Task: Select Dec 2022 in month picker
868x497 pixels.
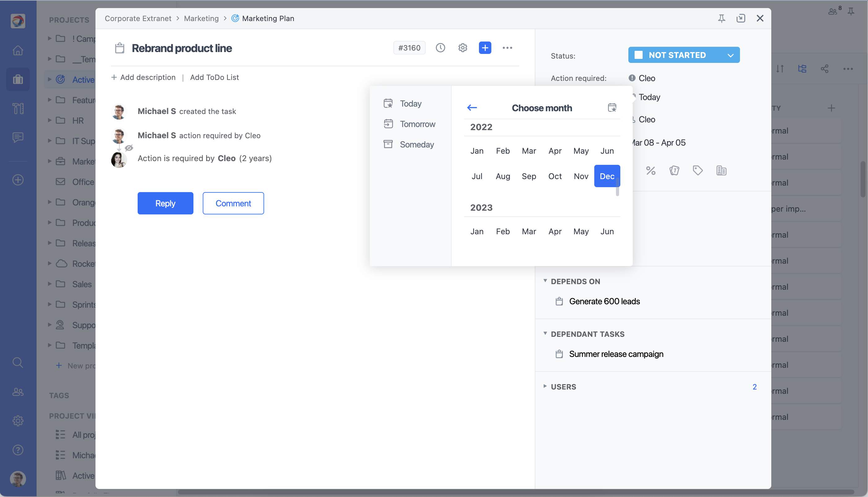Action: click(x=607, y=176)
